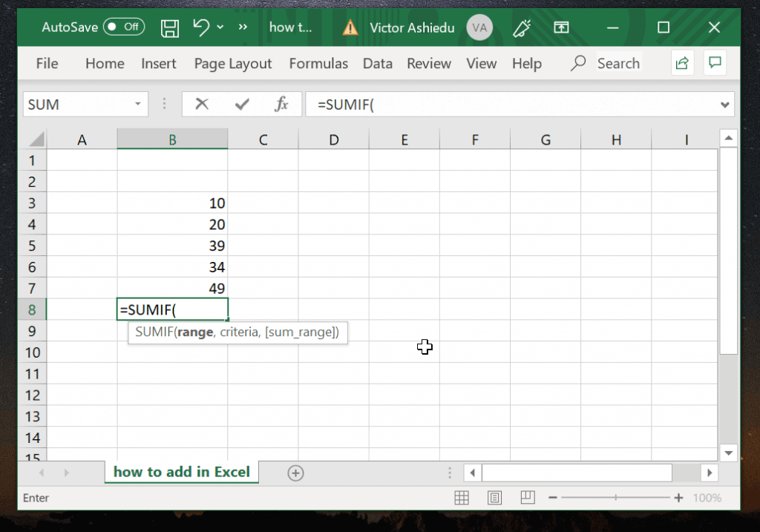Open the Undo history dropdown arrow
Screen dimensions: 760x532
point(220,27)
